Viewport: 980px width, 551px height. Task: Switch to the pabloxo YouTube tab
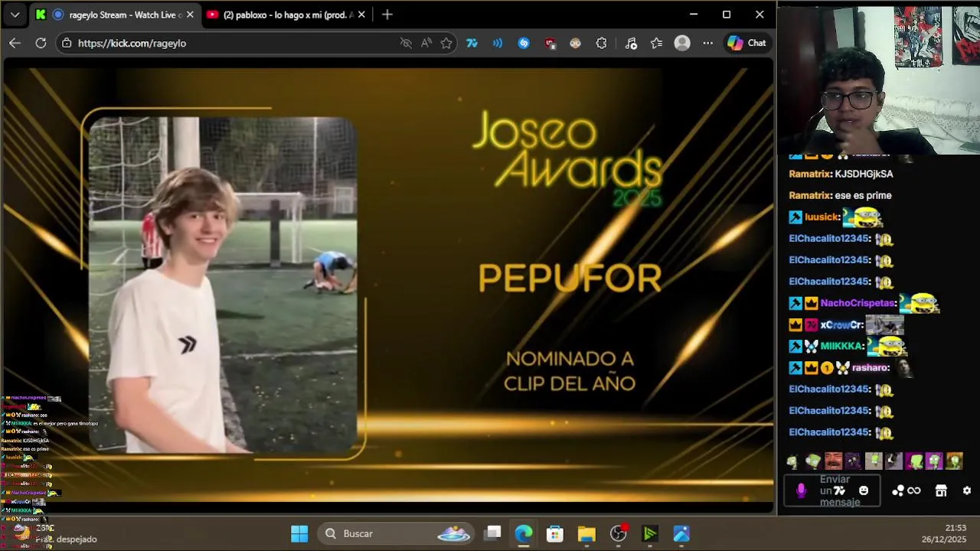tap(287, 15)
